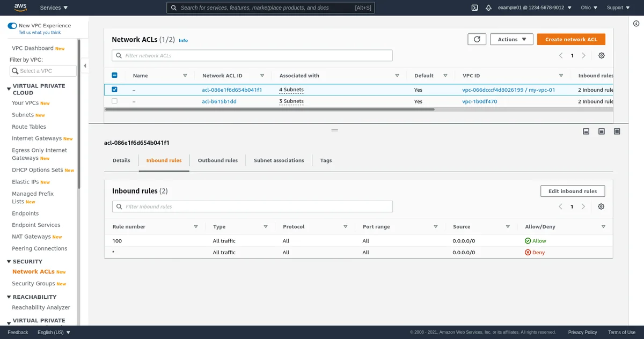Uncheck the acl-086e1f6d654b041f1 row checkbox
The height and width of the screenshot is (339, 644).
click(114, 90)
